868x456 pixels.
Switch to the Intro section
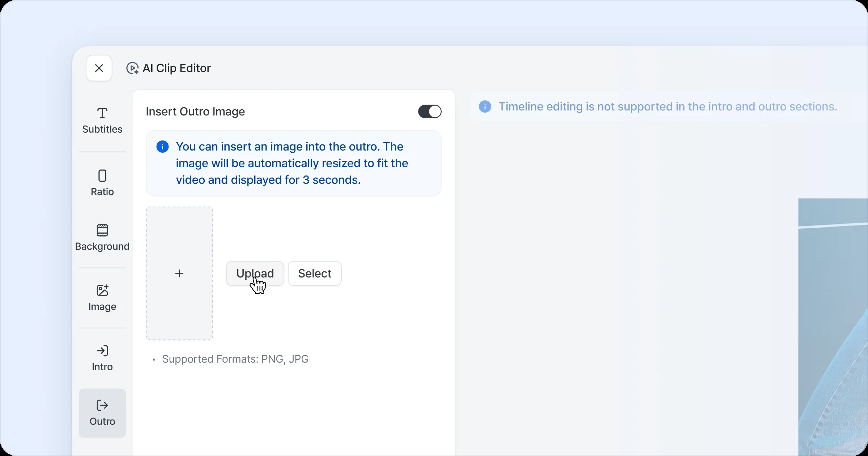click(x=102, y=358)
